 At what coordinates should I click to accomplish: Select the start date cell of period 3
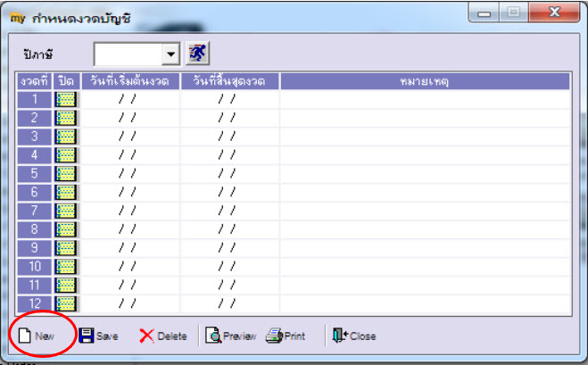tap(130, 137)
